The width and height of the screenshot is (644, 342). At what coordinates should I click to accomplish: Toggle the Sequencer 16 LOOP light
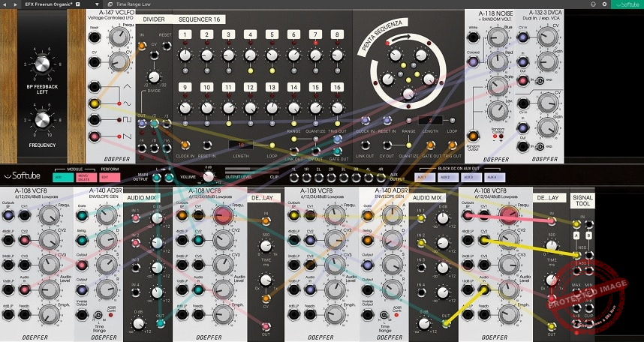[272, 145]
